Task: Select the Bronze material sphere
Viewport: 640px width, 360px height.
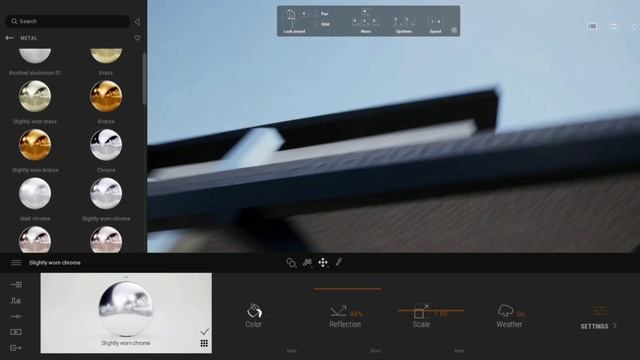Action: [x=106, y=96]
